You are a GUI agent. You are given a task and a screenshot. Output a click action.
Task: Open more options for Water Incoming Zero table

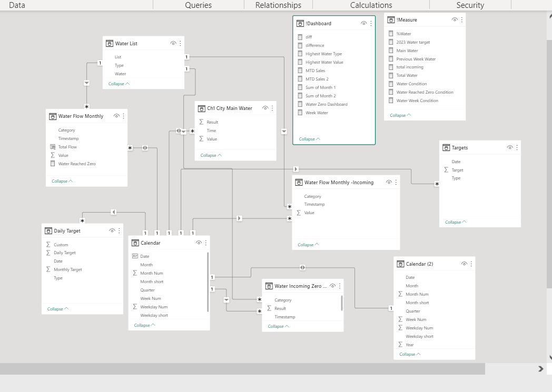pyautogui.click(x=340, y=286)
